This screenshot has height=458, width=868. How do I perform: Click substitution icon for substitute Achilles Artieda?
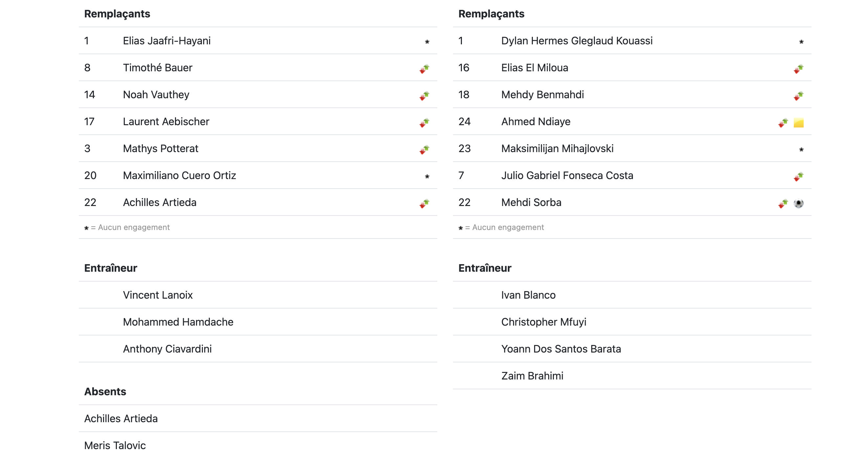[x=424, y=203]
